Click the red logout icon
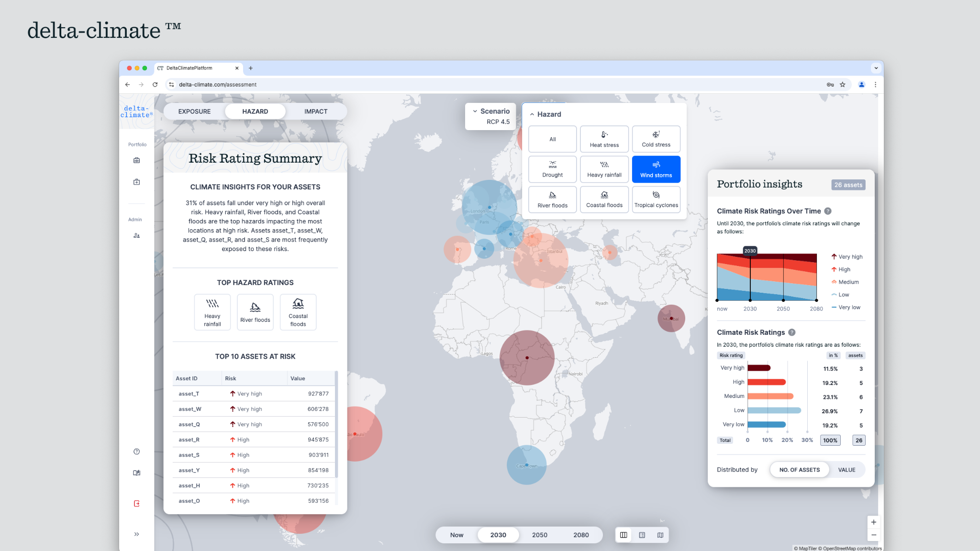Image resolution: width=980 pixels, height=551 pixels. 136,503
